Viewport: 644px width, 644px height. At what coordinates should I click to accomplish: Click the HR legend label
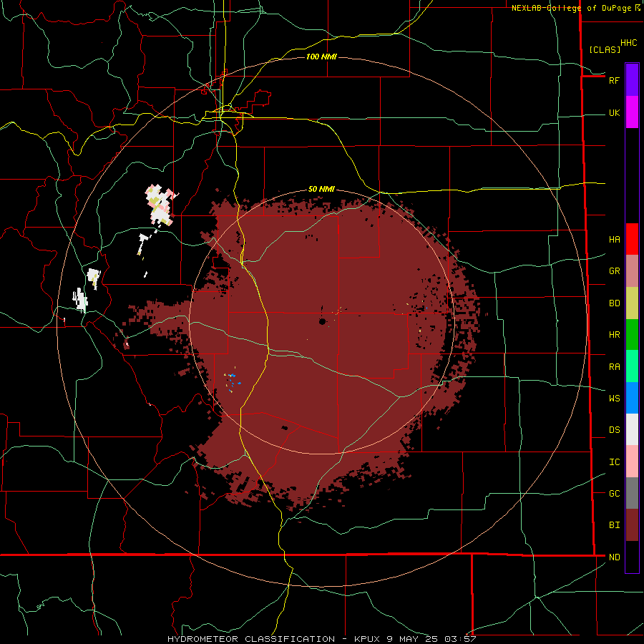(x=614, y=335)
